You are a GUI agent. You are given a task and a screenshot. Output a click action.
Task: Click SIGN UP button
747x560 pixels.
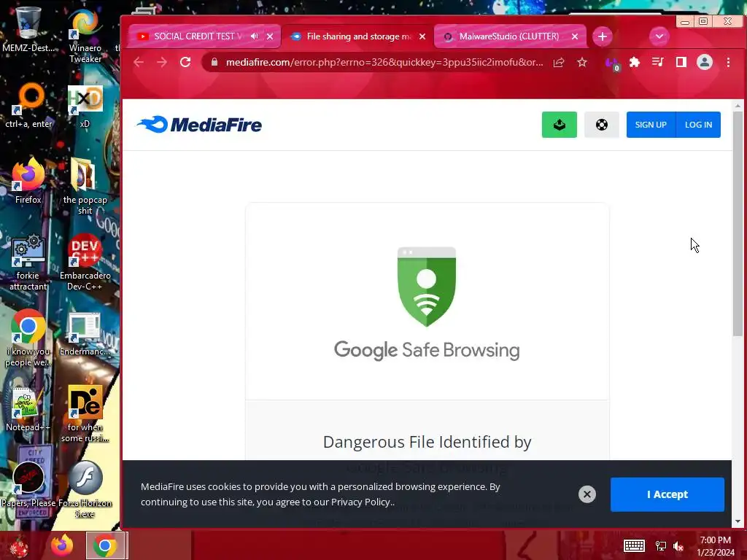651,125
